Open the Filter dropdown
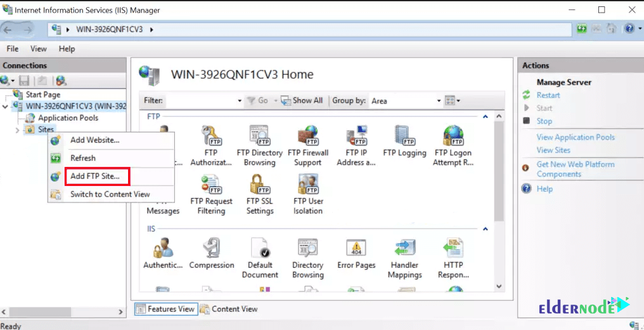 click(240, 101)
